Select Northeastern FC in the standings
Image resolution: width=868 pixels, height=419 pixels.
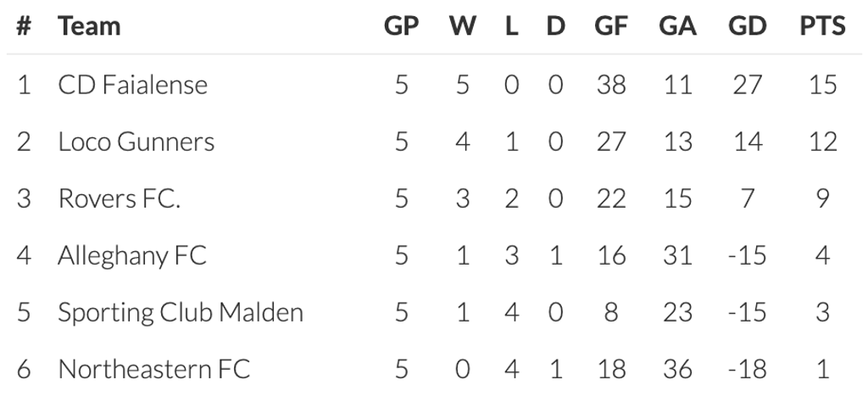click(x=153, y=370)
